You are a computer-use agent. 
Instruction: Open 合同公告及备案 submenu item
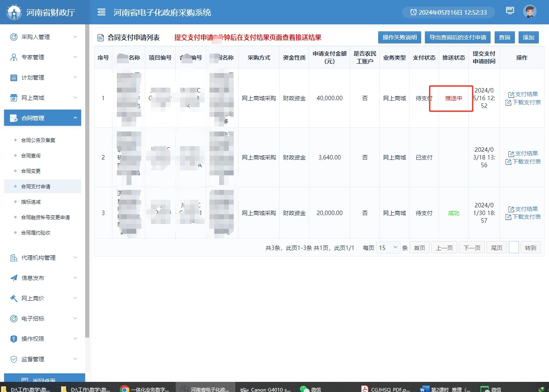click(38, 140)
